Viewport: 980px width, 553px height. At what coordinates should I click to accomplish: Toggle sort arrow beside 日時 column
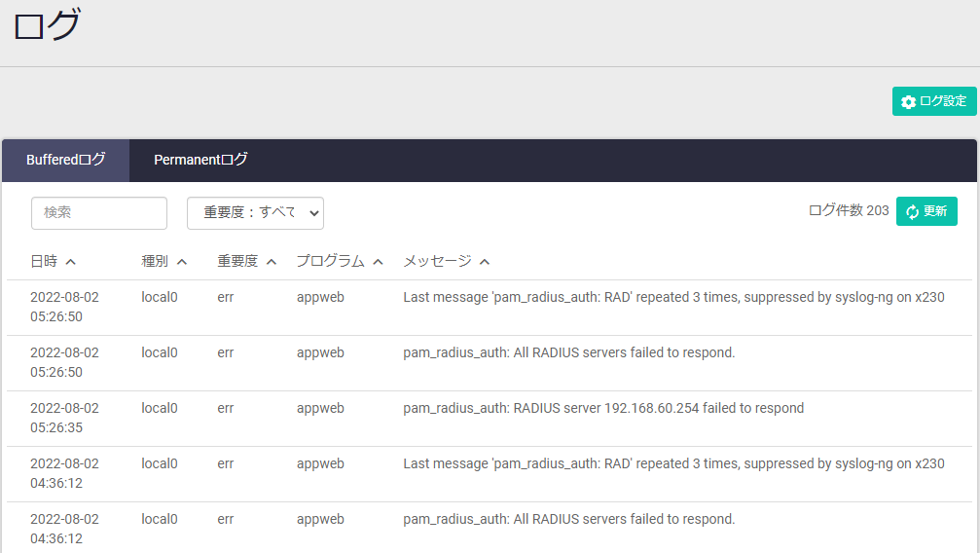[71, 262]
